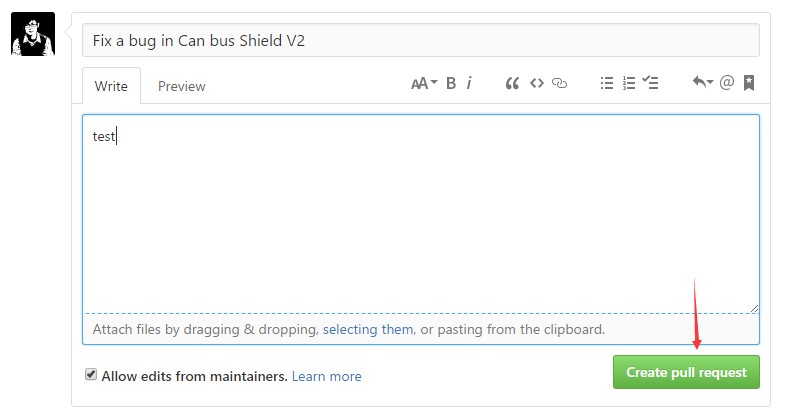Reference an issue with bookmark icon
792x418 pixels.
point(749,83)
